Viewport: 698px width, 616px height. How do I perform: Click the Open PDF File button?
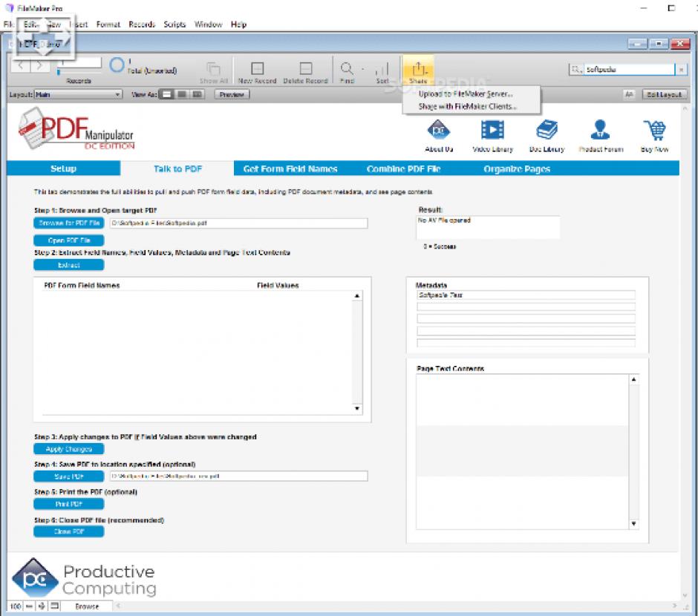coord(69,240)
